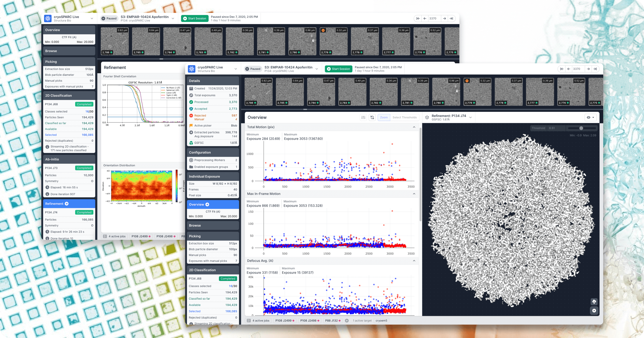
Task: Toggle Zoom mode in Overview panel
Action: [384, 117]
